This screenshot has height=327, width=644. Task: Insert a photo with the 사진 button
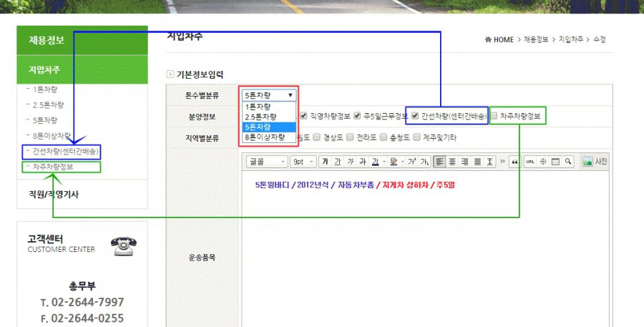pos(595,162)
